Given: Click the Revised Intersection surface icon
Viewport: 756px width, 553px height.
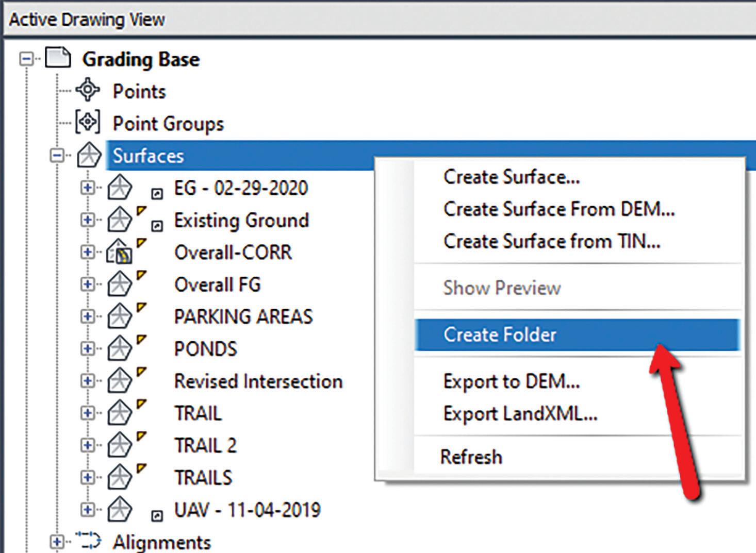Looking at the screenshot, I should (120, 381).
